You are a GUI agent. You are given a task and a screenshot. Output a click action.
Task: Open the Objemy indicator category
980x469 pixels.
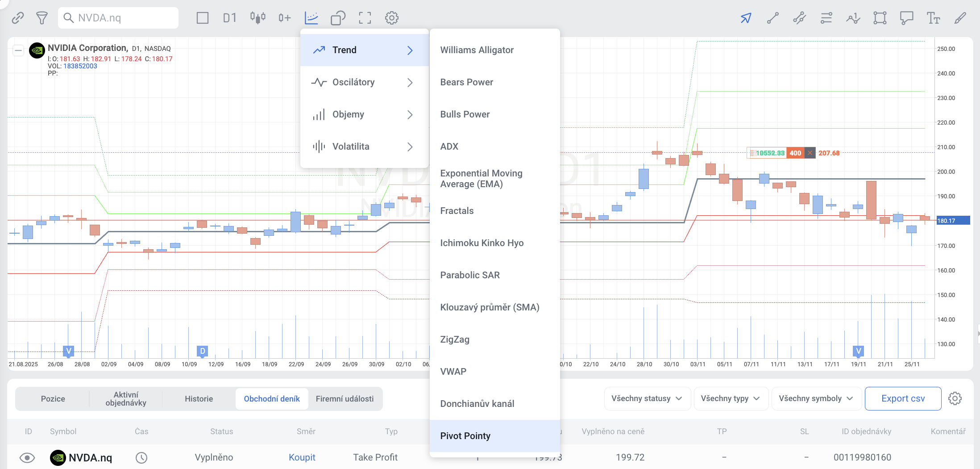click(365, 114)
